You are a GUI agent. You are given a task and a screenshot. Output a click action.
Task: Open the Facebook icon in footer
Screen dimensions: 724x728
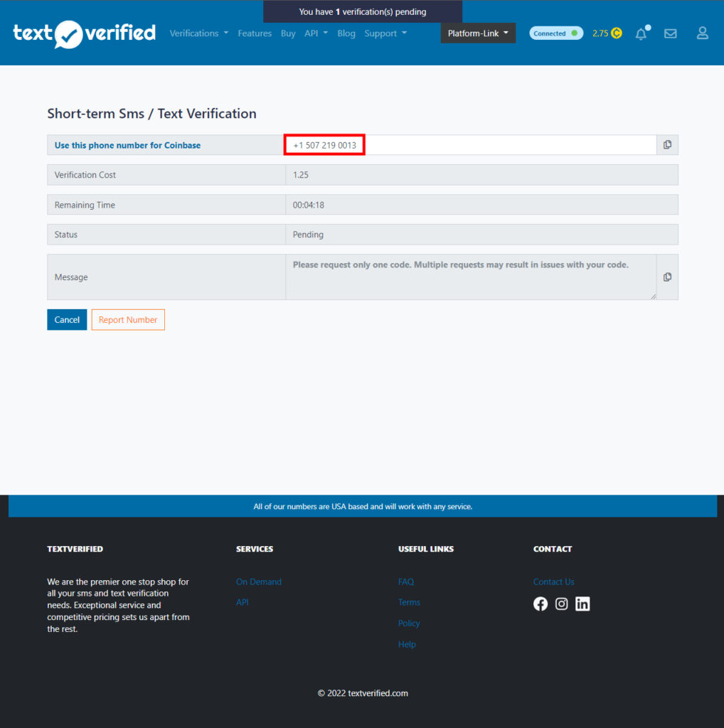pyautogui.click(x=540, y=604)
